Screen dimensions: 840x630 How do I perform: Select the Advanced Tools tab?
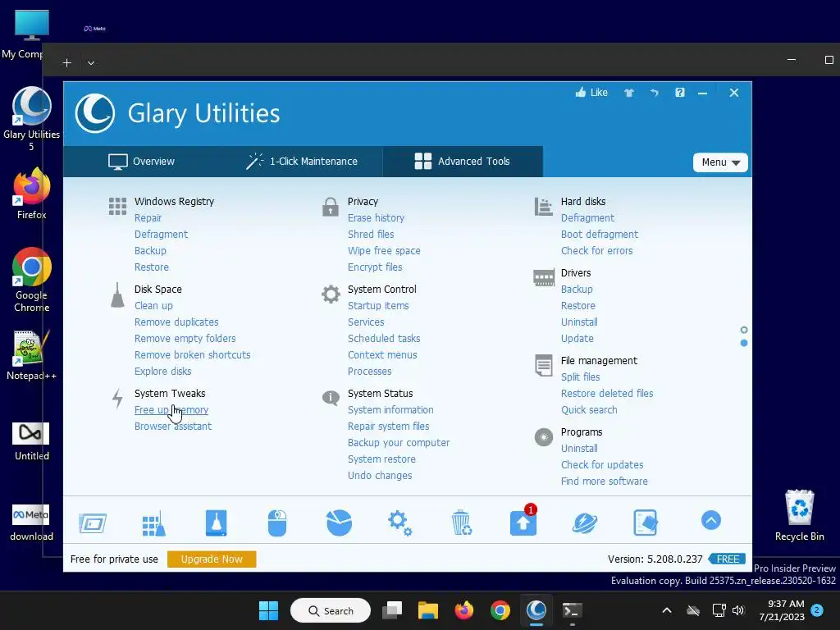[x=463, y=162]
